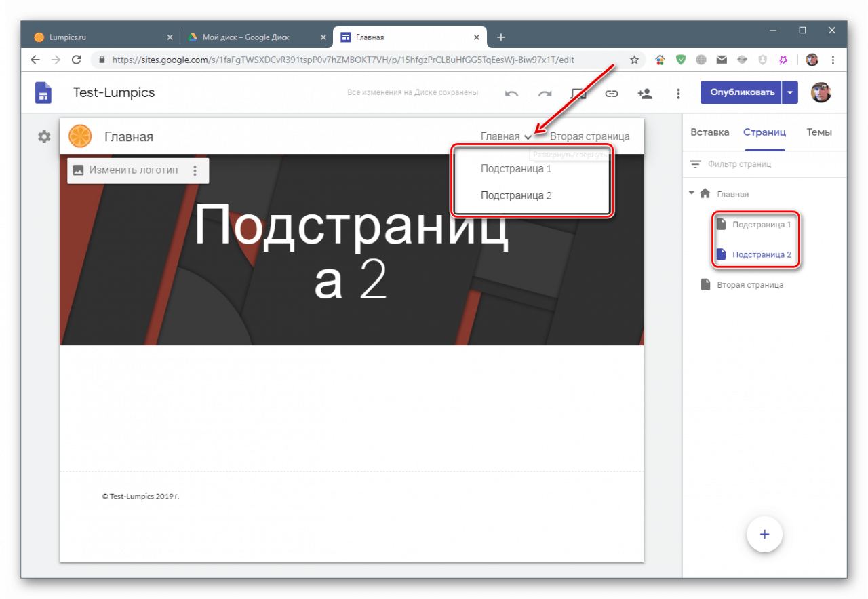Edit the Подстраница 2 page heading
Viewport: 868px width, 599px height.
coord(351,252)
